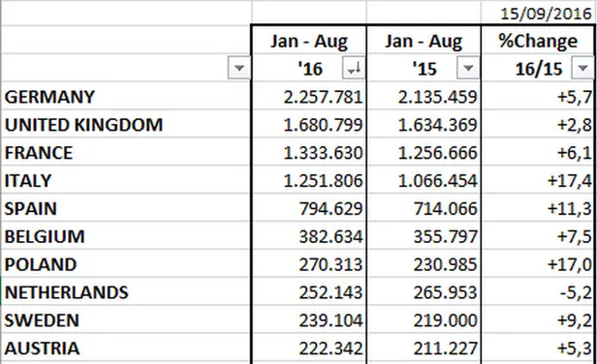597x364 pixels.
Task: Select the cell with value 1.634.369
Action: point(424,124)
